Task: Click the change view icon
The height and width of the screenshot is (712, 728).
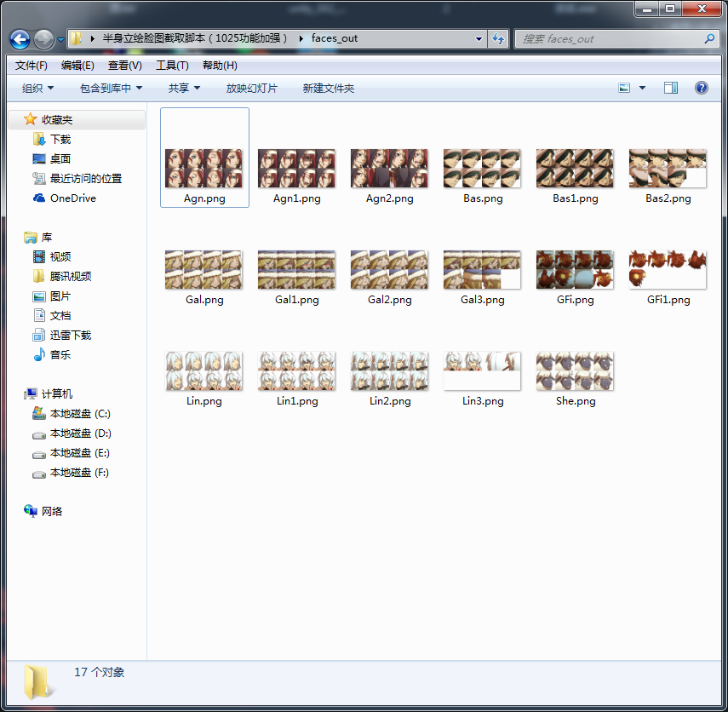Action: click(x=624, y=88)
